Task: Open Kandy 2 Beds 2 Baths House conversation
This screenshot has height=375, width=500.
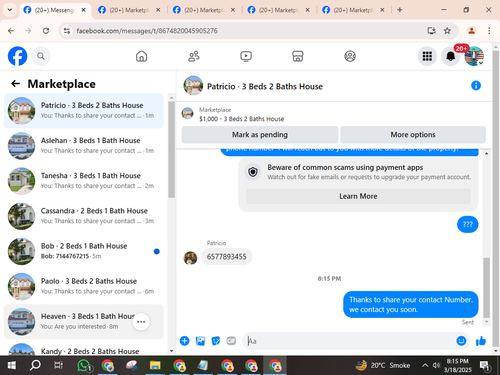Action: [84, 348]
